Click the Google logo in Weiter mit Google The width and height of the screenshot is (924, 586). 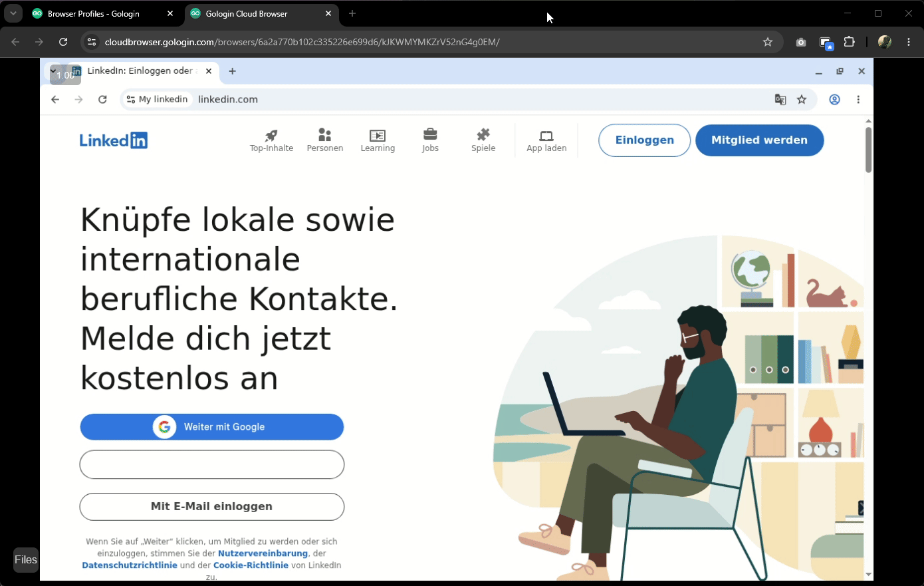(164, 427)
